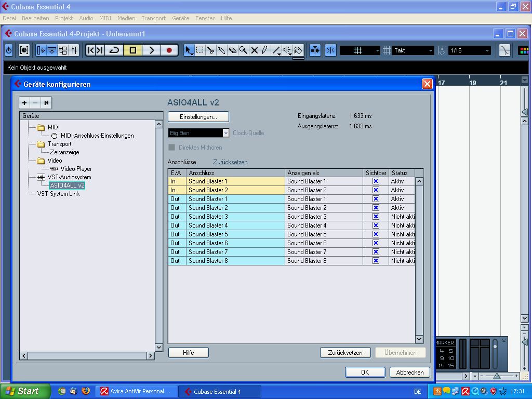The image size is (532, 399).
Task: Click the Einstellungen... button
Action: (x=198, y=117)
